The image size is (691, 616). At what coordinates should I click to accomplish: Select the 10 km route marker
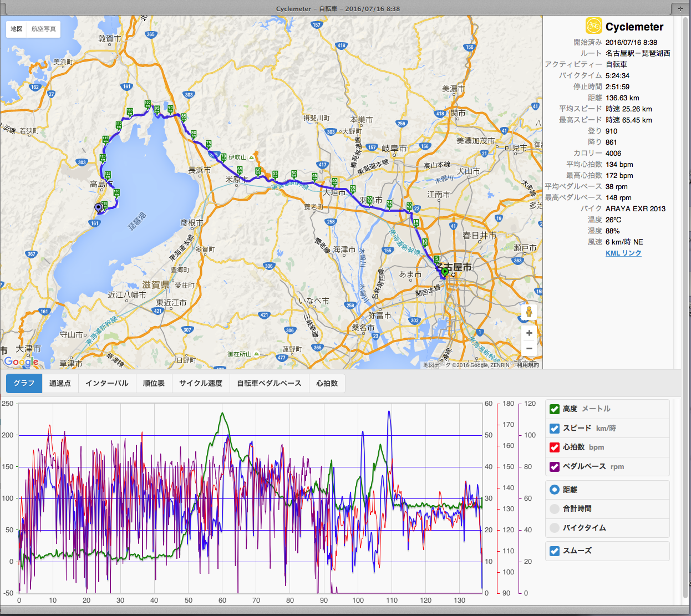(x=425, y=243)
